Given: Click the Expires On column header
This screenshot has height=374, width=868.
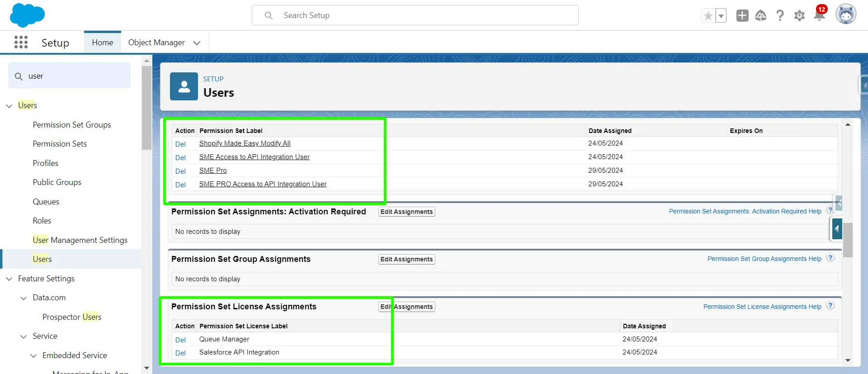Looking at the screenshot, I should coord(746,131).
